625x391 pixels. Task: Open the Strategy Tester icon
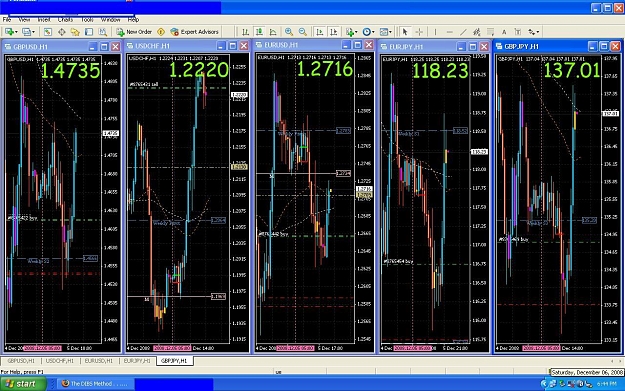(103, 32)
